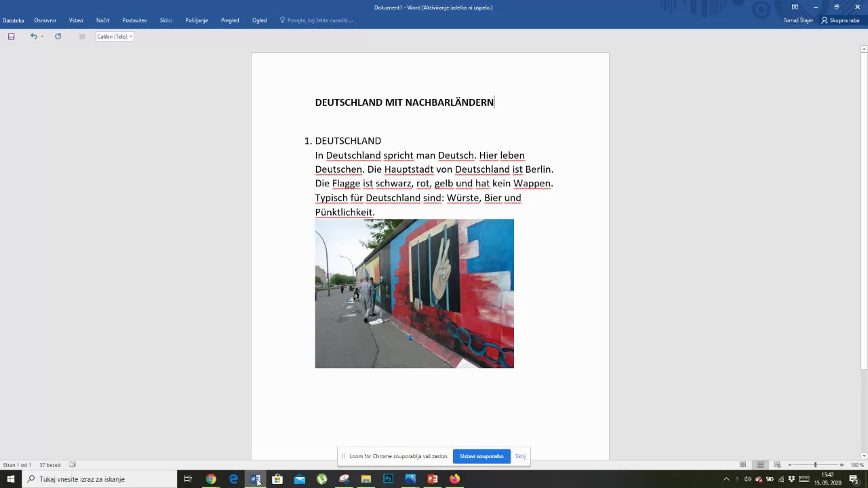
Task: Switch to Print Layout view icon
Action: [x=760, y=465]
